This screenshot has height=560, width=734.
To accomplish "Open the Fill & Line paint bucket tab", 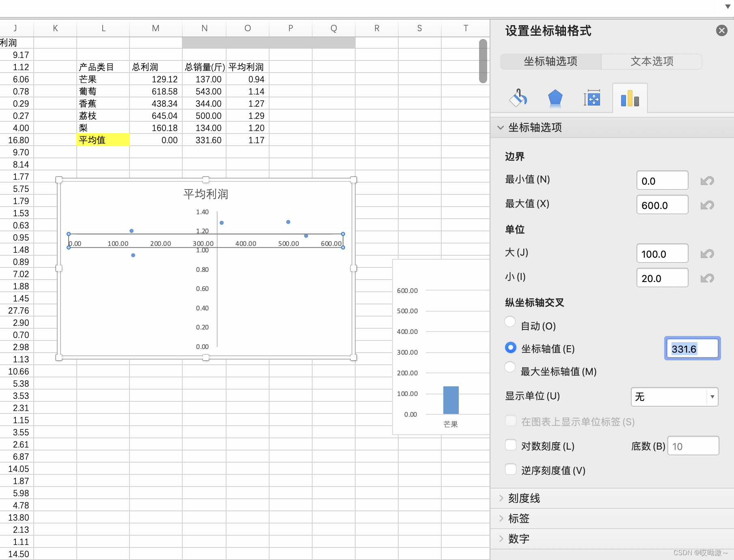I will click(518, 98).
